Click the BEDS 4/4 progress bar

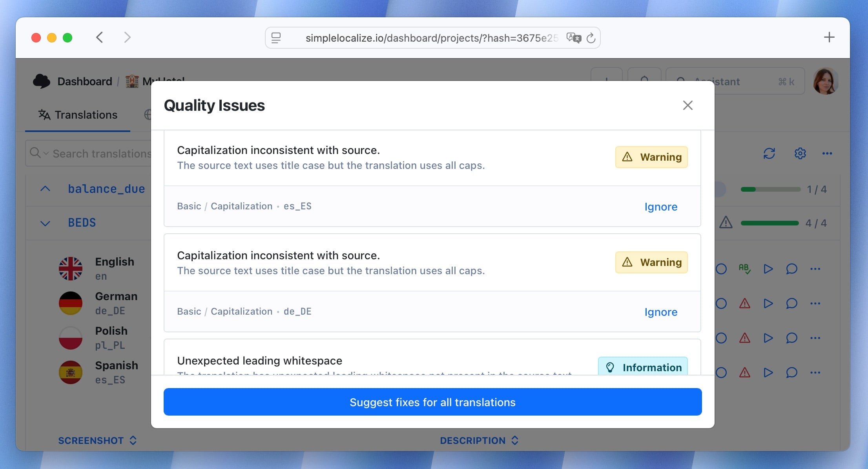(x=770, y=223)
